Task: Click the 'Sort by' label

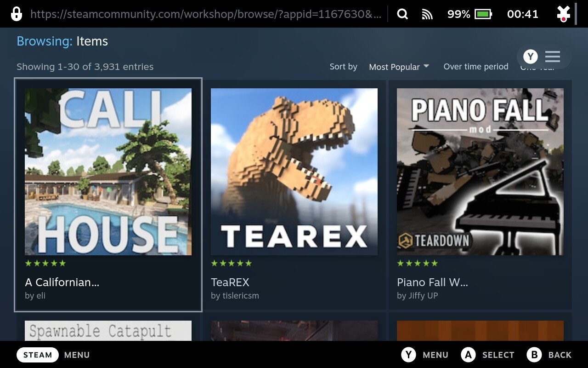Action: click(x=344, y=67)
